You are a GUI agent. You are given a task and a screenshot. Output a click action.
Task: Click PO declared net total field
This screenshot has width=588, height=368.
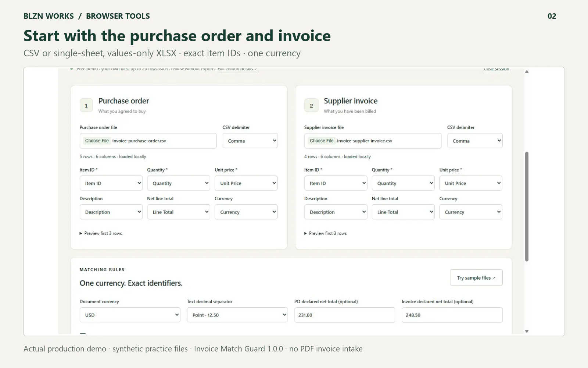(345, 315)
